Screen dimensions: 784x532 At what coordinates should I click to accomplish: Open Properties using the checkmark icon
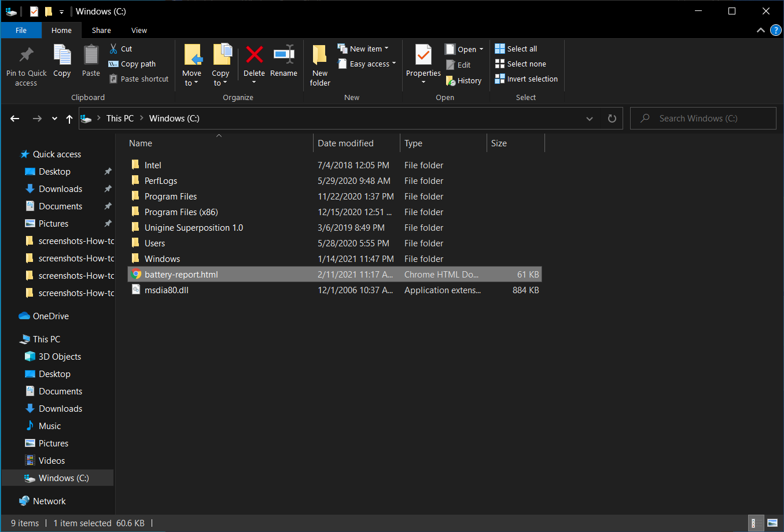pos(423,60)
